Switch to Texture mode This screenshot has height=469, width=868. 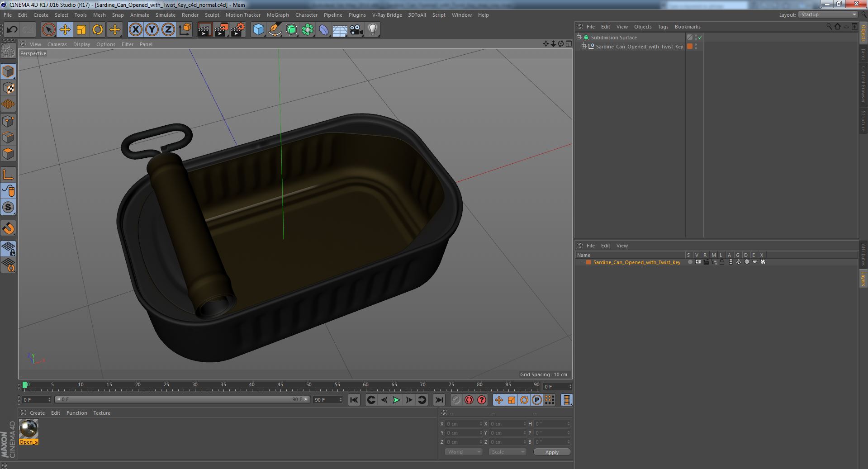pyautogui.click(x=8, y=88)
